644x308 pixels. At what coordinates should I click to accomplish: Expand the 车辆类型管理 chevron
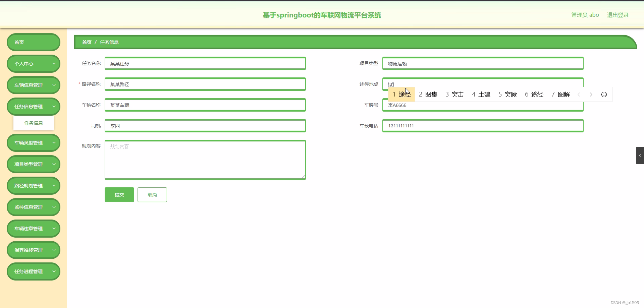tap(54, 142)
